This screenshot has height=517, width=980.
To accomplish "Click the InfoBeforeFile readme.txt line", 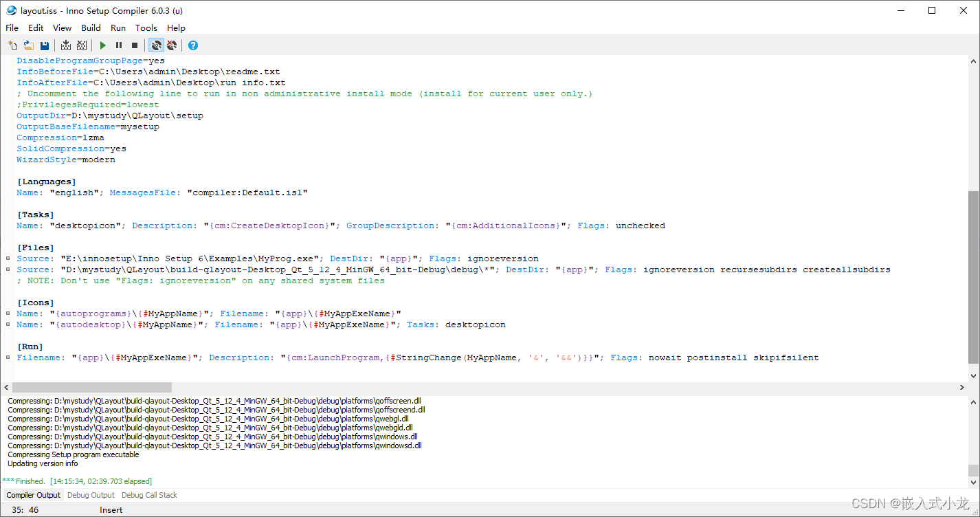I will tap(148, 71).
